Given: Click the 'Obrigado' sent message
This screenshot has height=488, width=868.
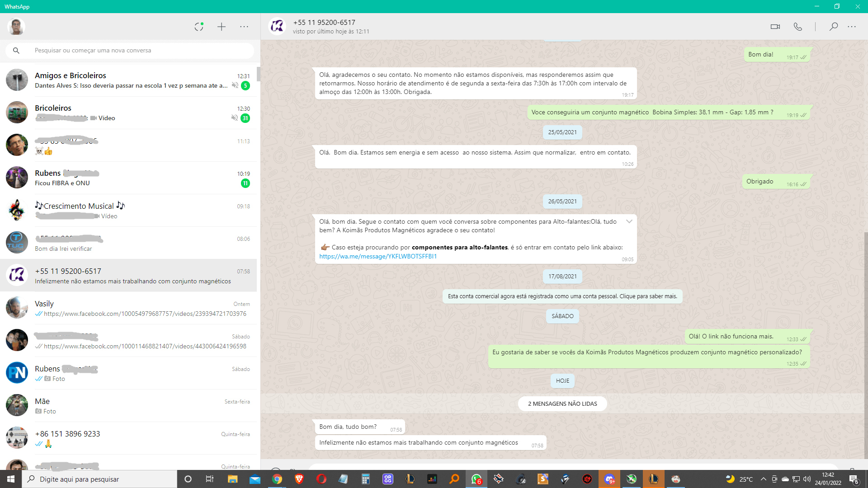Looking at the screenshot, I should [776, 182].
